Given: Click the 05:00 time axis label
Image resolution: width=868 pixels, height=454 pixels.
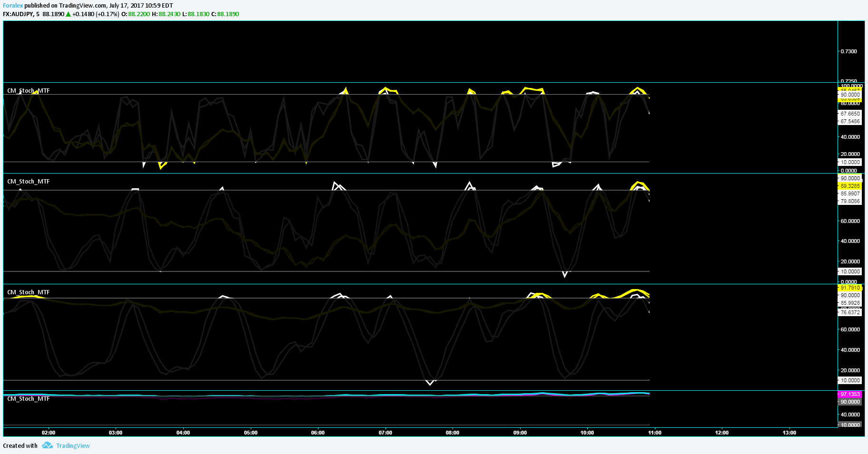Looking at the screenshot, I should (x=251, y=433).
